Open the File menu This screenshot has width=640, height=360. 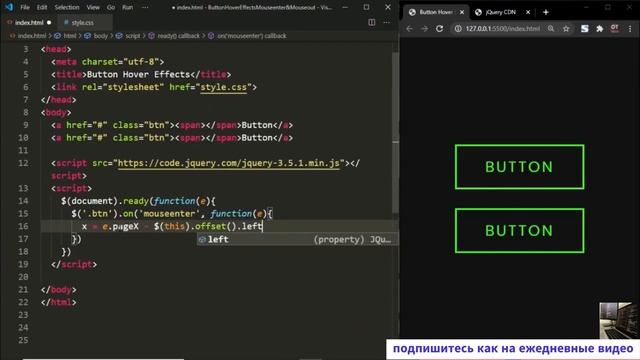[x=25, y=7]
